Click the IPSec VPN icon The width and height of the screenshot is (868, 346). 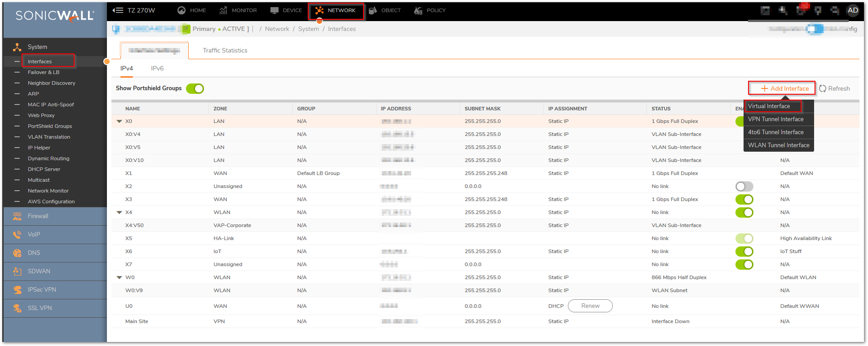[x=17, y=290]
